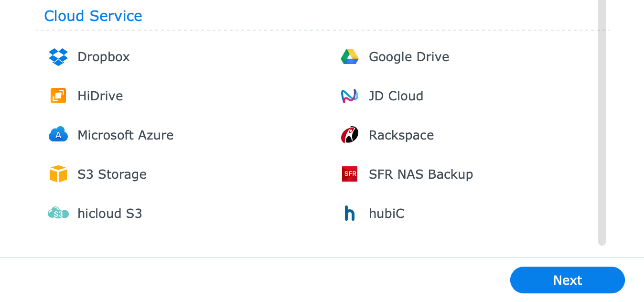The image size is (644, 302).
Task: Select the Rackspace label
Action: coord(401,135)
